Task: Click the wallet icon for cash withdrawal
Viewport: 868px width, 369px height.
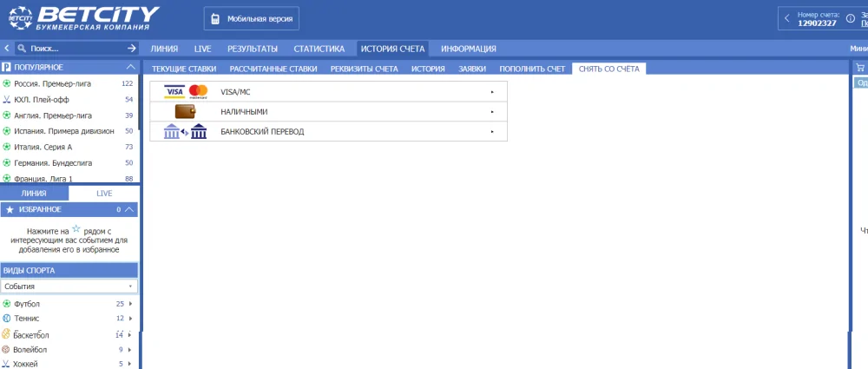Action: click(185, 111)
